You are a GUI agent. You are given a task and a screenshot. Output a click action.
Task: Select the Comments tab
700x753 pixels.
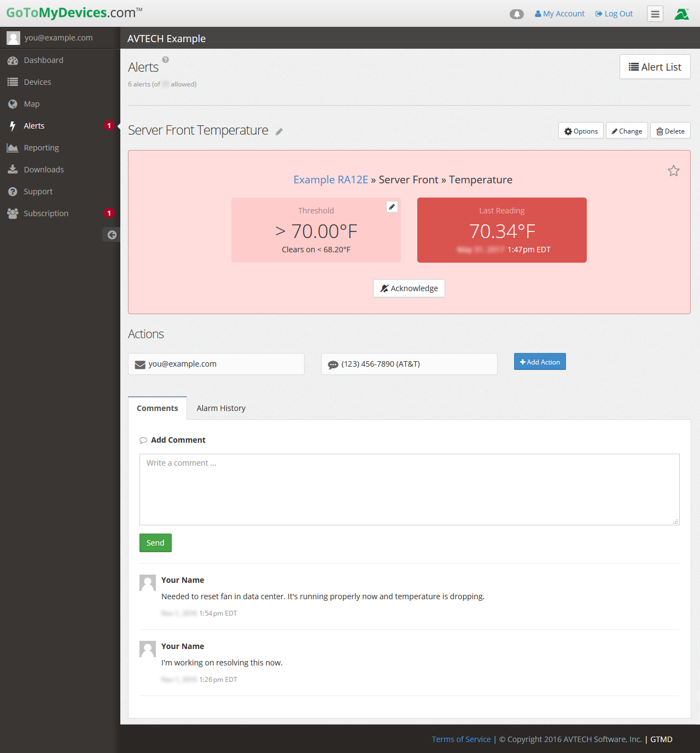tap(157, 408)
